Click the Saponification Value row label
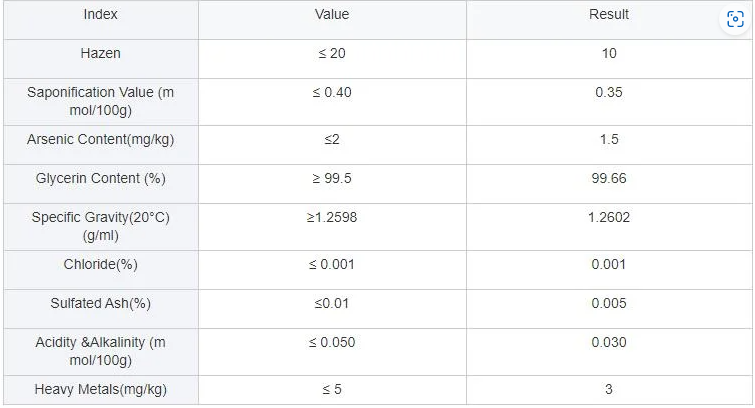 [101, 102]
